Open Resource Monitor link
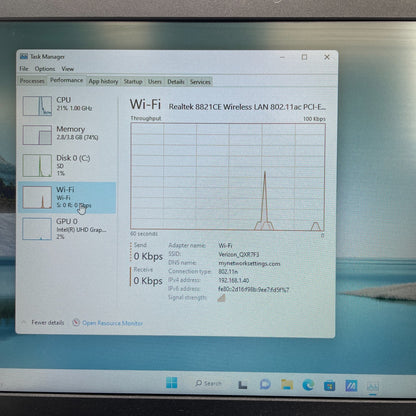416x416 pixels. pyautogui.click(x=112, y=323)
